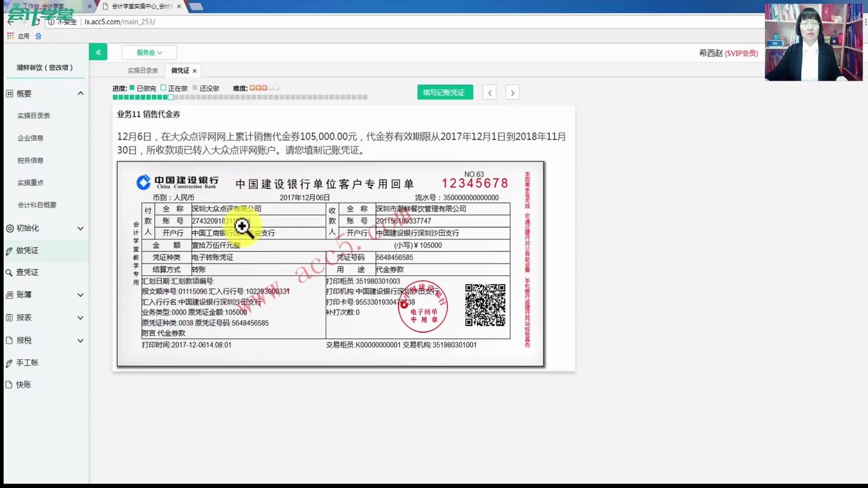The image size is (868, 488).
Task: Click the 做凭证 pencil icon
Action: tap(9, 251)
